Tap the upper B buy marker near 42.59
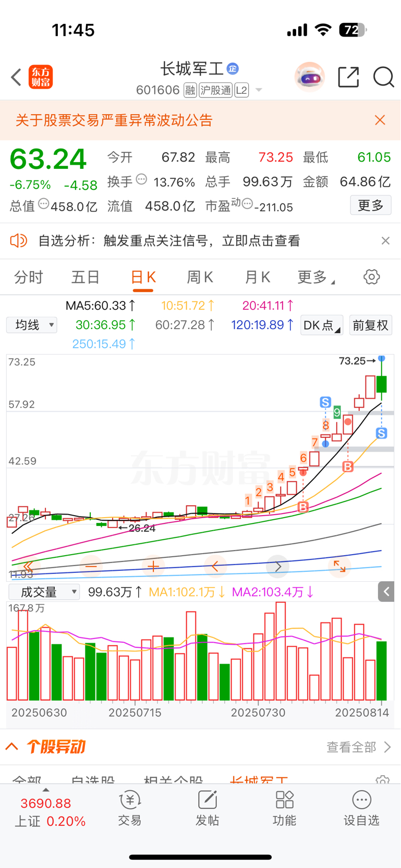This screenshot has height=868, width=401. pos(348,467)
